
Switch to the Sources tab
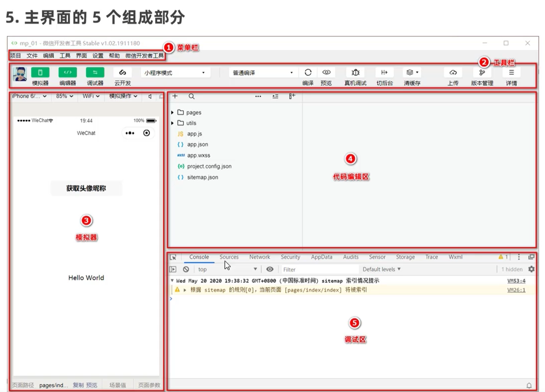coord(229,257)
